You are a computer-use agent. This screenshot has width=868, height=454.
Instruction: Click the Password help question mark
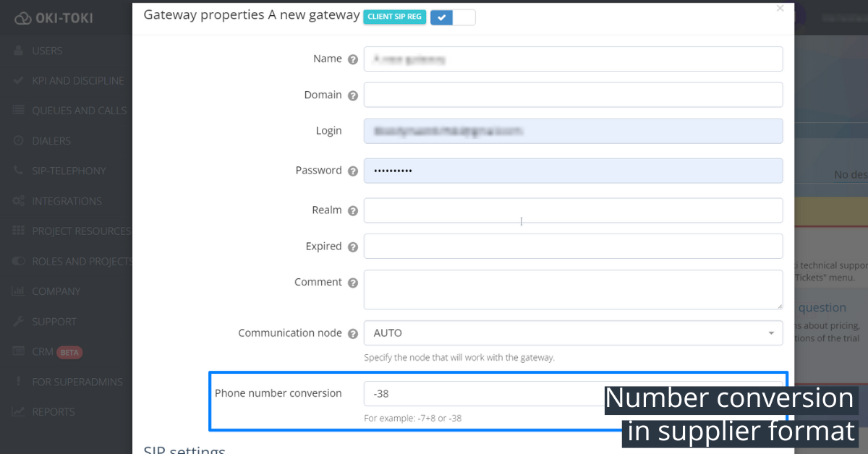(353, 171)
